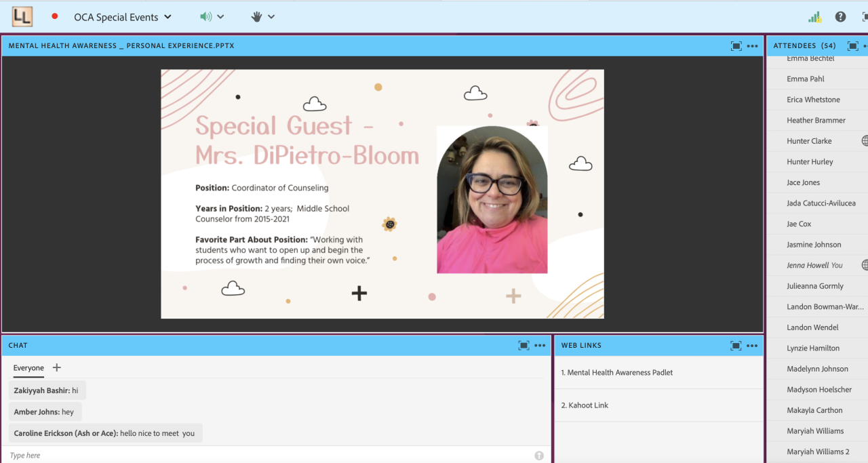Raise hand using the hand icon

pyautogui.click(x=256, y=17)
